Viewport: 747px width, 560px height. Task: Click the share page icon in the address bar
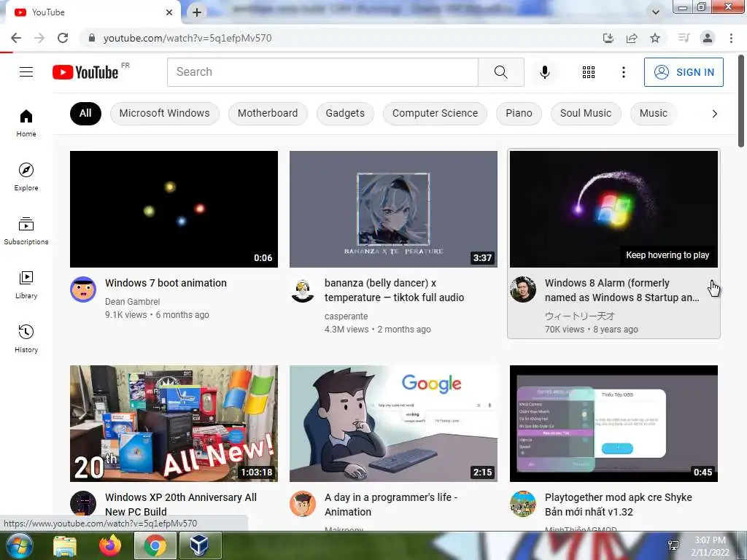point(632,38)
